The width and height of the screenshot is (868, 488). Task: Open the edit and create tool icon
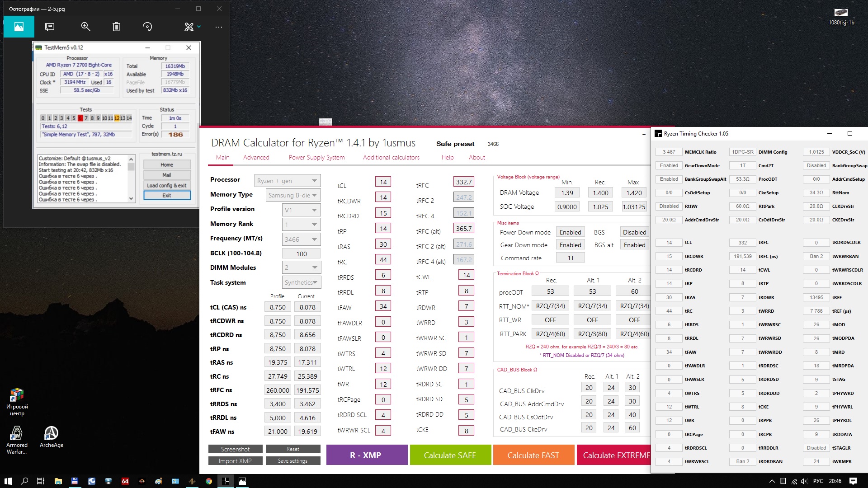pos(189,27)
